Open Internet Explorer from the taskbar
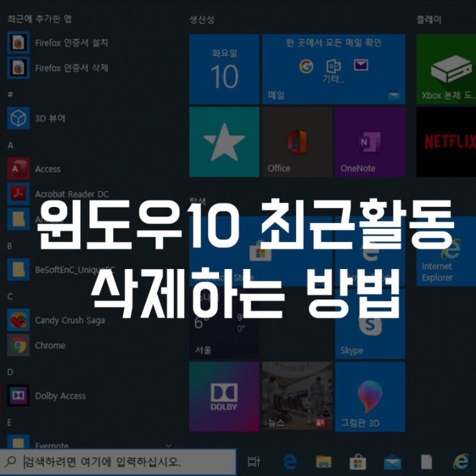 [461, 462]
